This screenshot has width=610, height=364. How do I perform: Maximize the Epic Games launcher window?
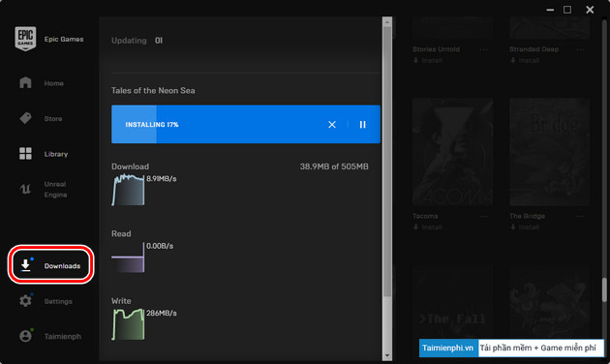pos(567,10)
